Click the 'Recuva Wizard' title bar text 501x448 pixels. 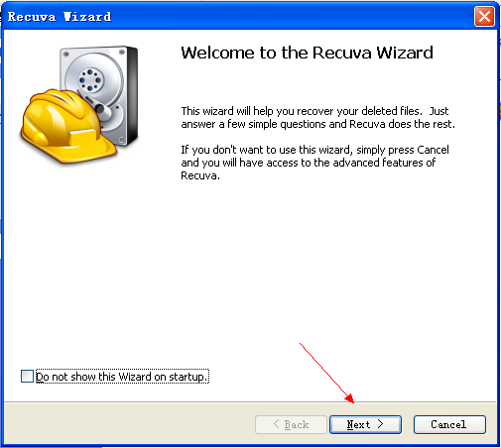(x=60, y=17)
